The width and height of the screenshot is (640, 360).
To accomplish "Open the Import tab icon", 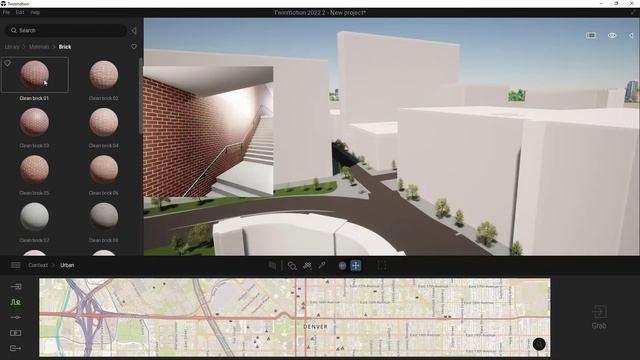I will pyautogui.click(x=16, y=287).
